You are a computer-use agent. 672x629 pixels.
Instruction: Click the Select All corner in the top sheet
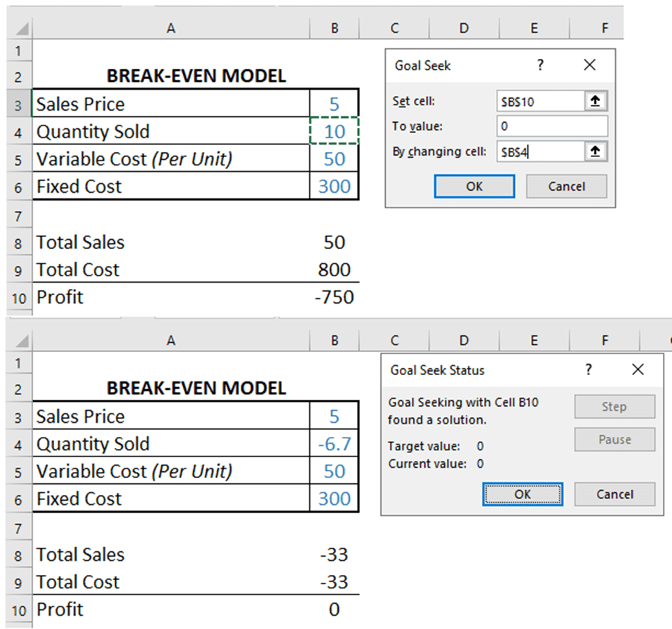click(20, 28)
